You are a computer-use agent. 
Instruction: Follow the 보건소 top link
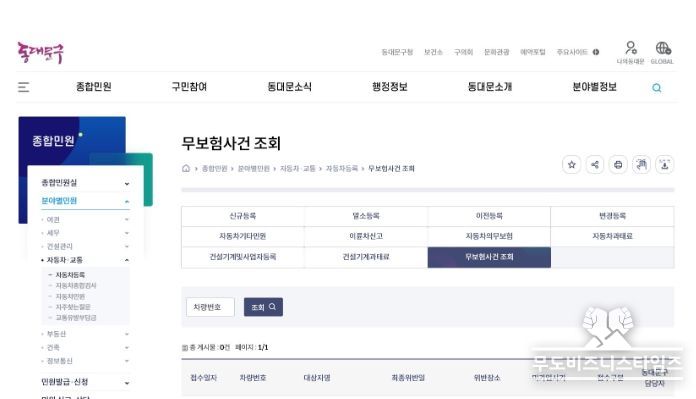[x=433, y=52]
